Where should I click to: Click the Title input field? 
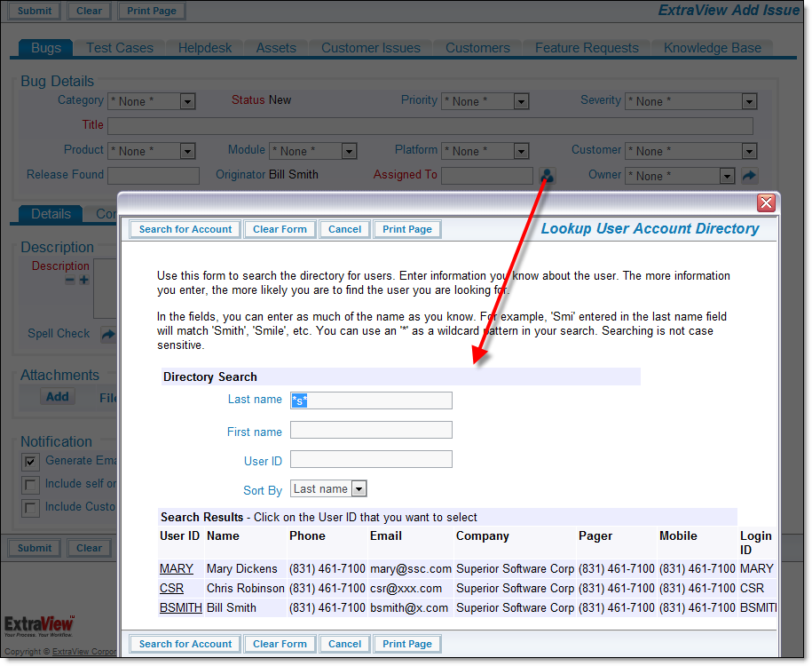(x=430, y=126)
